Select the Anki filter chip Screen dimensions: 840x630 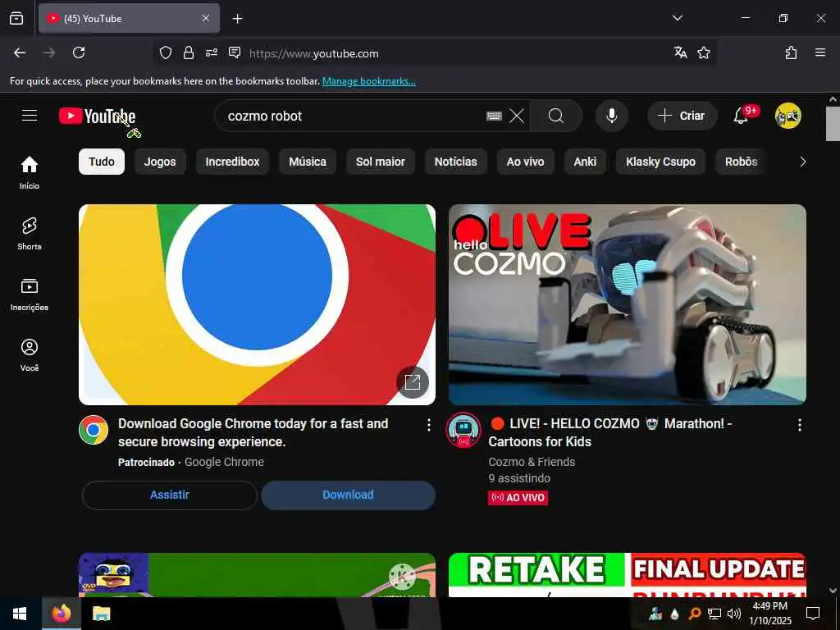point(585,162)
